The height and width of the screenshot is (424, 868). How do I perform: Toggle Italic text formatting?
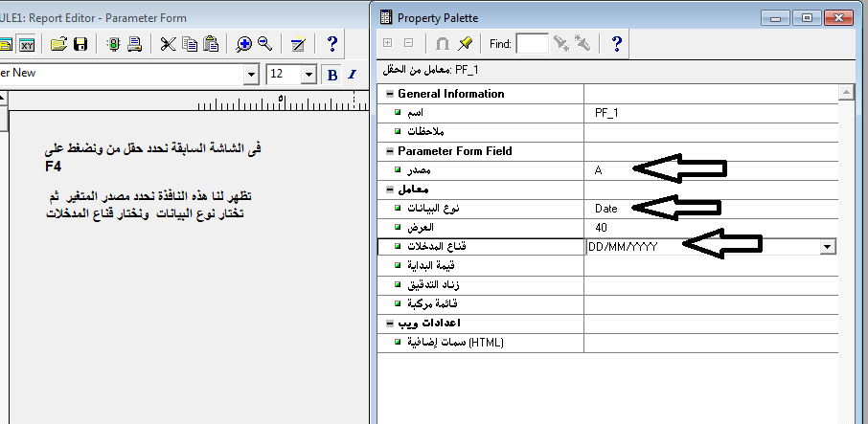pos(353,75)
